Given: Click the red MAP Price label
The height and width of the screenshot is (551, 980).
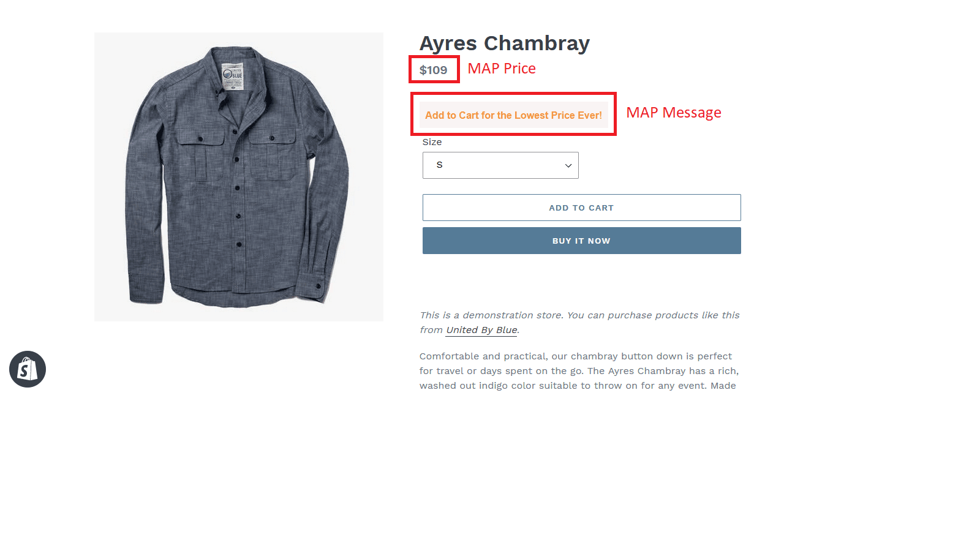Looking at the screenshot, I should click(501, 69).
